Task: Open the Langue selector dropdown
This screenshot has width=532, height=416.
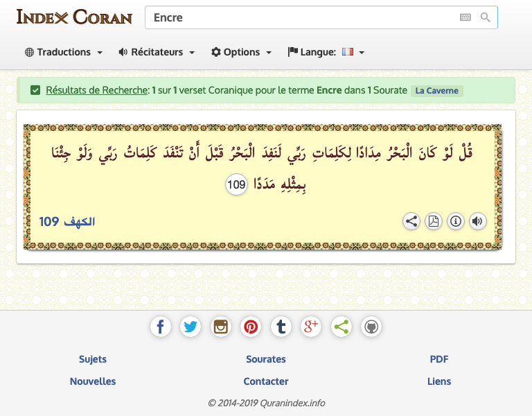Action: (x=326, y=52)
